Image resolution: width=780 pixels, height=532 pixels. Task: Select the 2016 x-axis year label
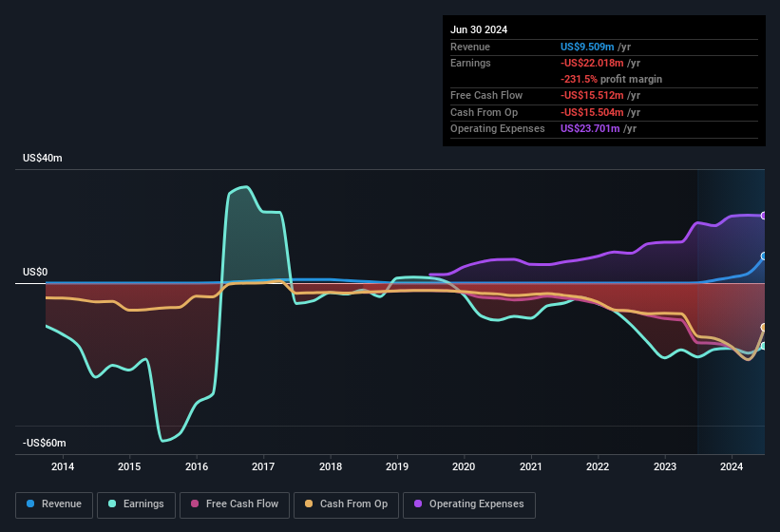point(197,466)
